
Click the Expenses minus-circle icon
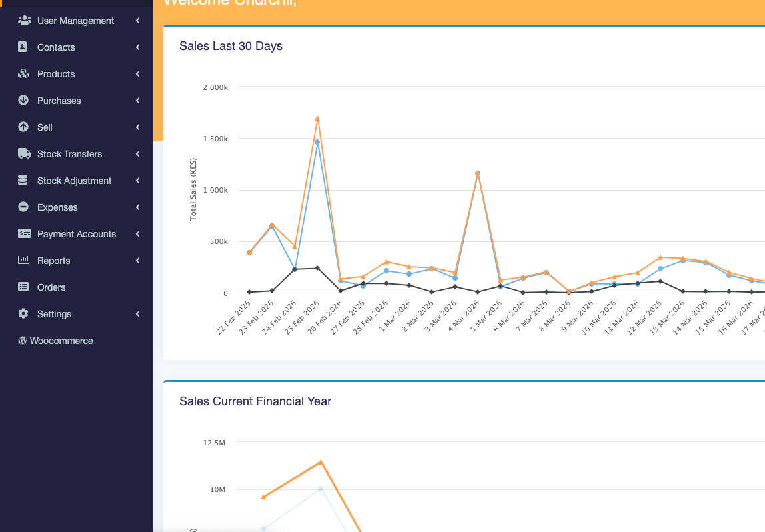[x=23, y=207]
